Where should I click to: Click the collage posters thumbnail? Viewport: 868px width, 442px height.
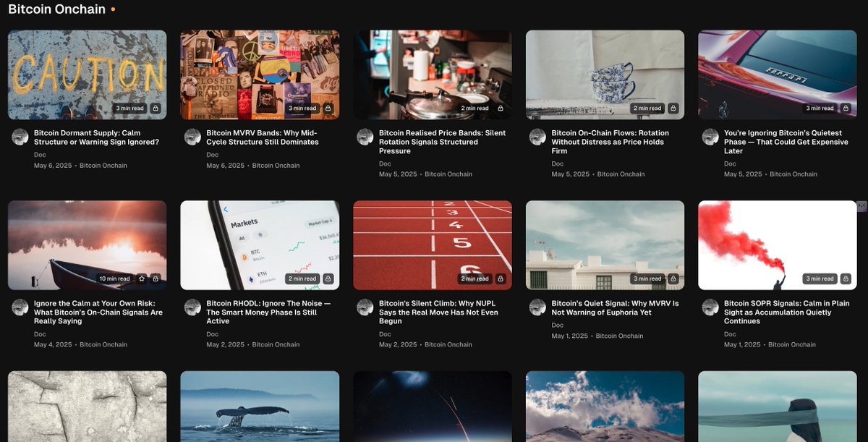click(x=260, y=75)
